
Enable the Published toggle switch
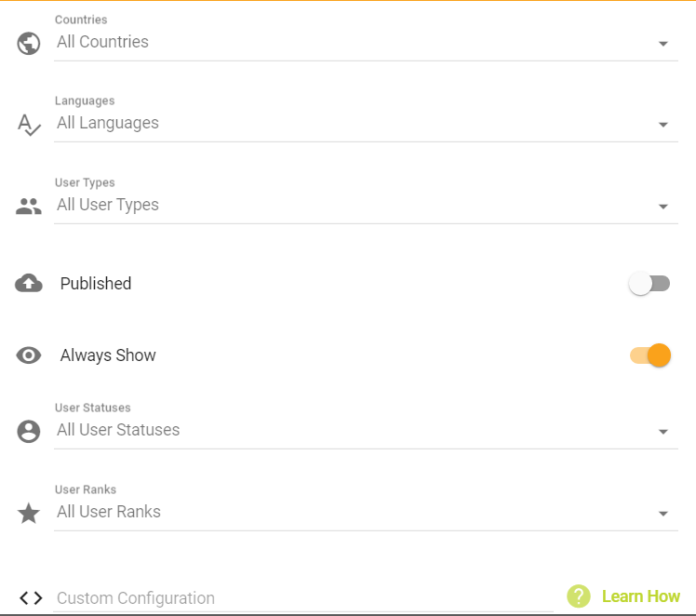click(649, 283)
